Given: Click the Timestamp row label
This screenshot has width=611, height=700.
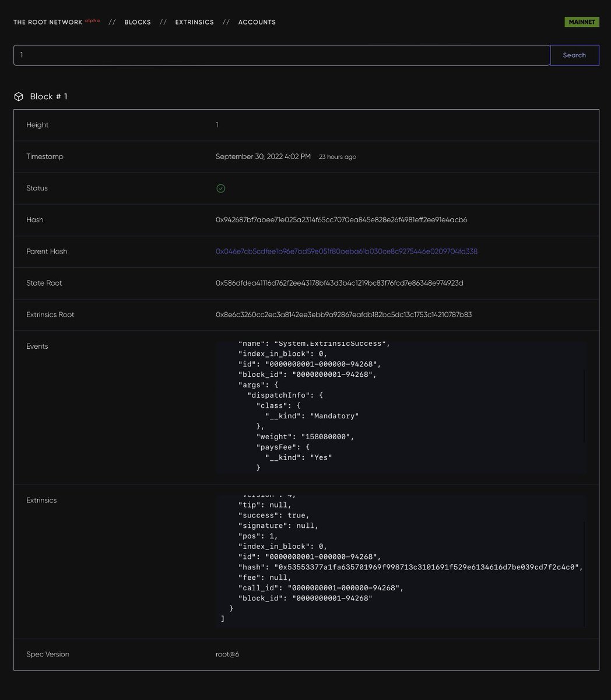Looking at the screenshot, I should [x=45, y=156].
